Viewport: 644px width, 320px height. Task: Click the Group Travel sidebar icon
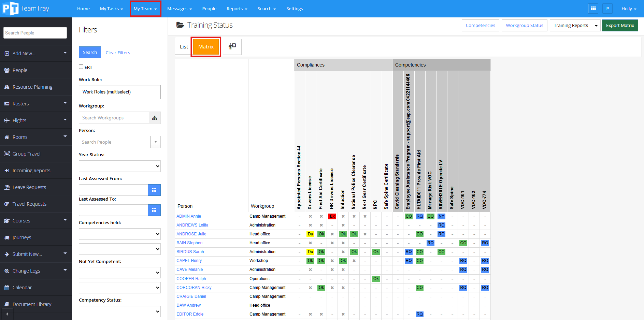point(7,154)
